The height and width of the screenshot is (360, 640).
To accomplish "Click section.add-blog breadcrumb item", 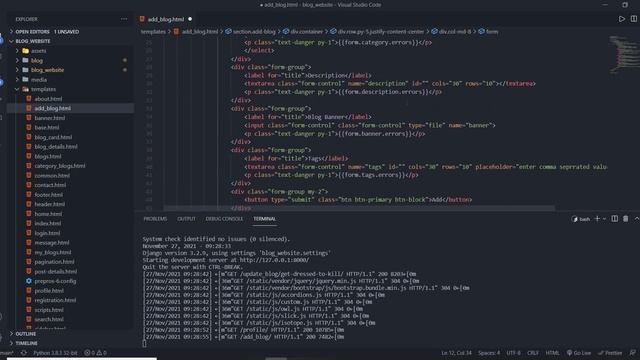I will click(x=251, y=31).
